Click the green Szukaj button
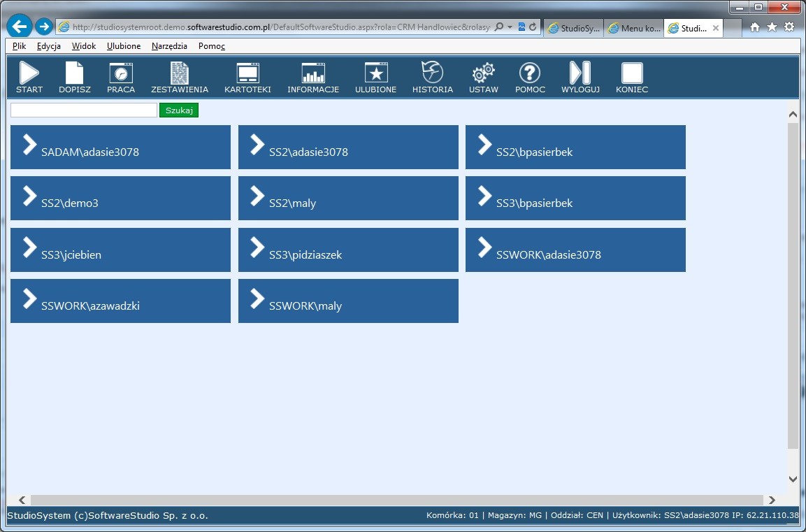The width and height of the screenshot is (806, 532). pyautogui.click(x=179, y=110)
